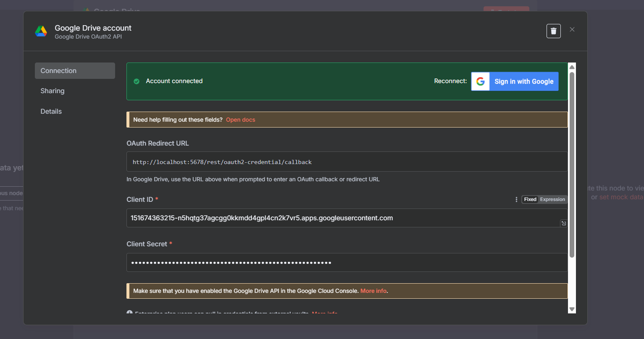Screen dimensions: 644x339
Task: Expand Client ID field editor icon
Action: [563, 223]
